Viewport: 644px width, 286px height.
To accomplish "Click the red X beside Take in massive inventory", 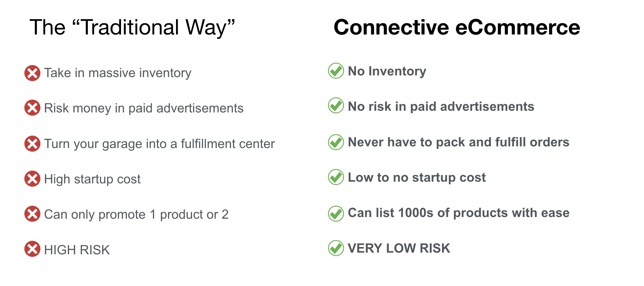I will (x=32, y=73).
